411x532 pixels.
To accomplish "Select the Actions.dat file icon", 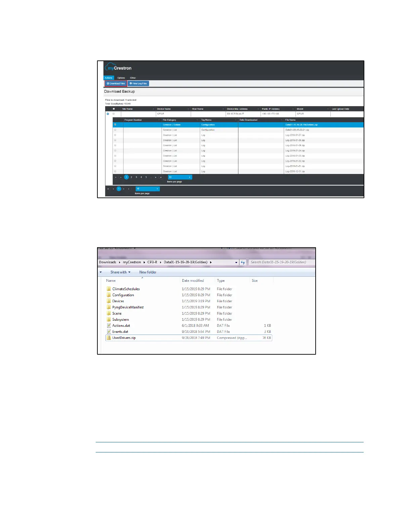I will pyautogui.click(x=109, y=325).
